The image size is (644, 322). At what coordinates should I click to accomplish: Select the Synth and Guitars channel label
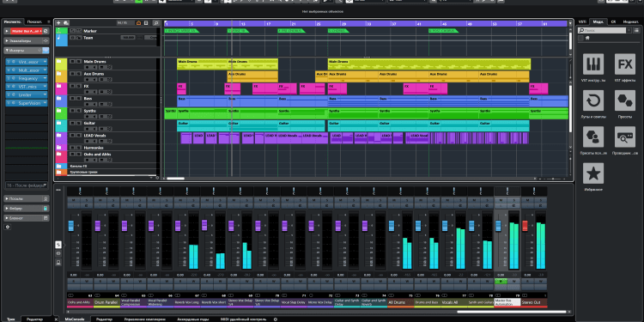coord(481,303)
